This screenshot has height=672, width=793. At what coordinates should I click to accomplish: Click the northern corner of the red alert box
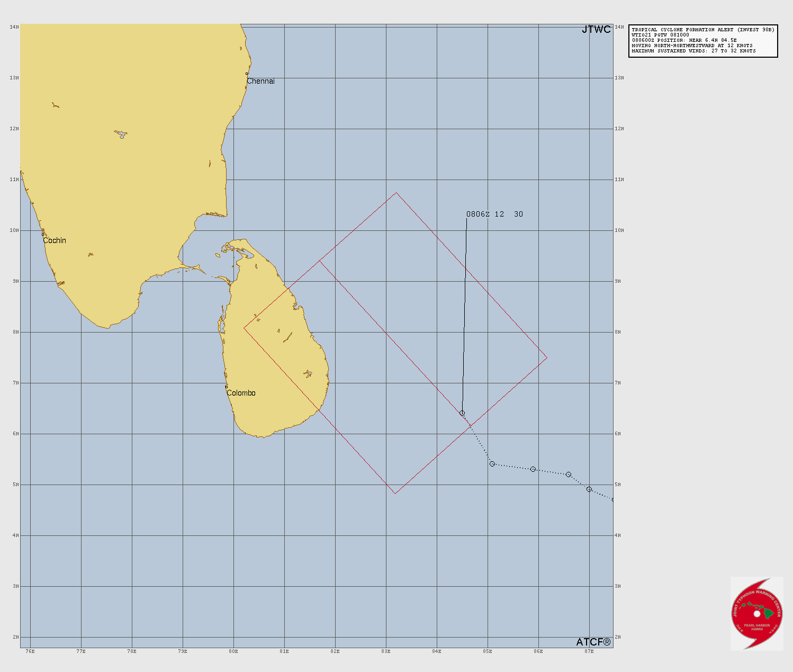pyautogui.click(x=396, y=193)
